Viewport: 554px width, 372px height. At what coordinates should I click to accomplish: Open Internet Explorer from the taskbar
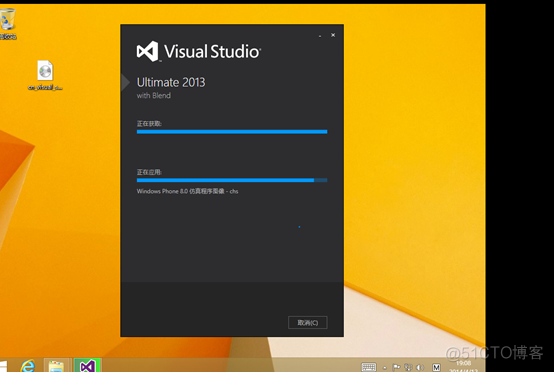pyautogui.click(x=28, y=366)
